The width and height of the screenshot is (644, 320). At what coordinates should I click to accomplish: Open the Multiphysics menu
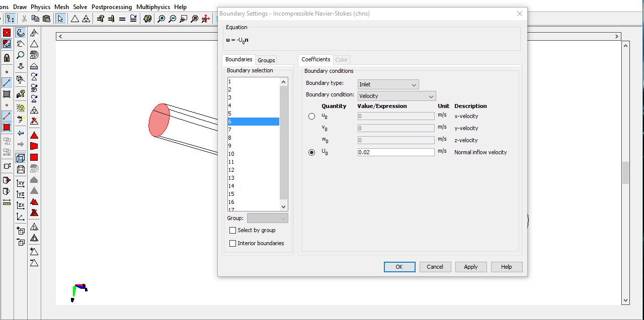click(154, 7)
